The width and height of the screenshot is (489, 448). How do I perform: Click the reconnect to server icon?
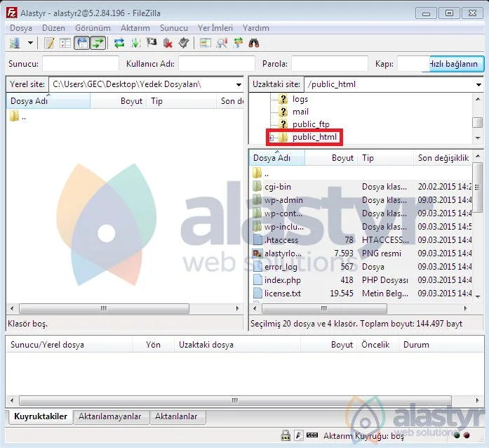point(183,44)
